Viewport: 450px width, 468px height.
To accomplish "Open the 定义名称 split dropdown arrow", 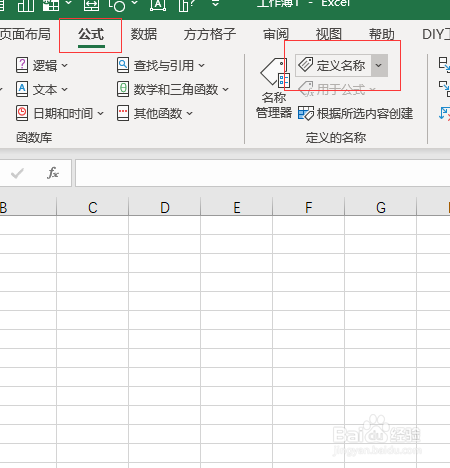I will click(379, 65).
